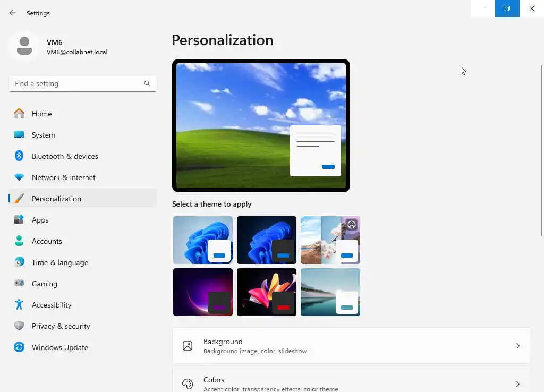Click the spotlight badge on third theme
The width and height of the screenshot is (544, 392).
click(x=352, y=225)
